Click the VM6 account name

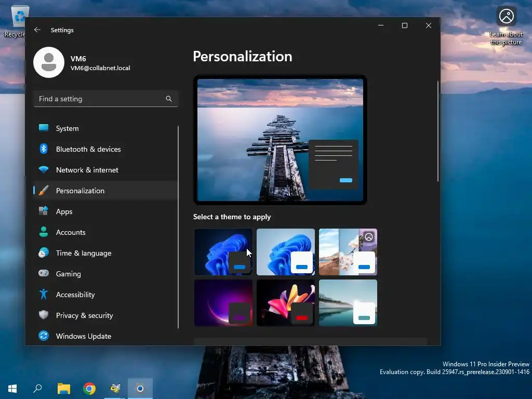click(78, 59)
